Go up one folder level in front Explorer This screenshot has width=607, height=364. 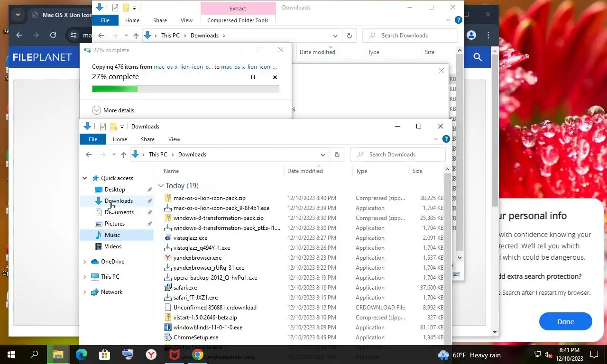(x=124, y=155)
